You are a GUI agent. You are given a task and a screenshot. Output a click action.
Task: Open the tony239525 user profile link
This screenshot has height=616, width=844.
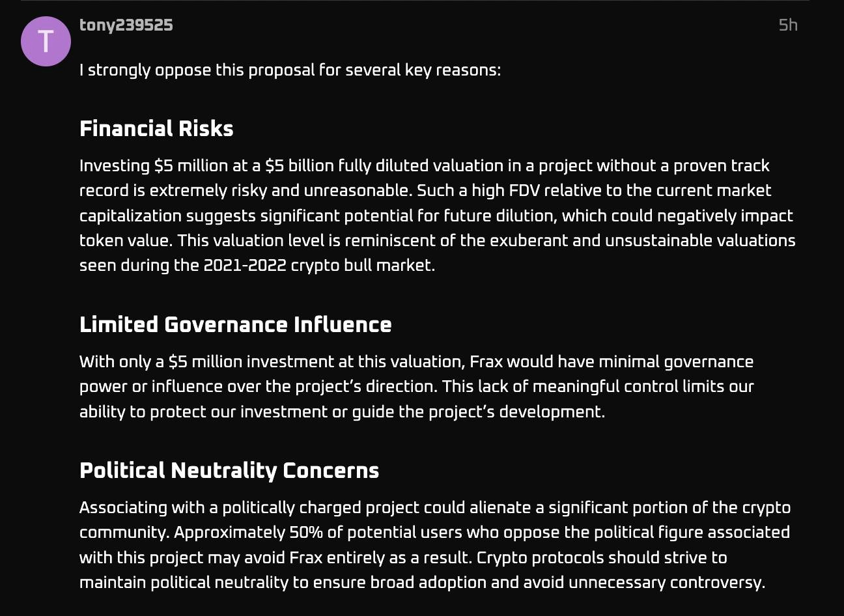[126, 25]
